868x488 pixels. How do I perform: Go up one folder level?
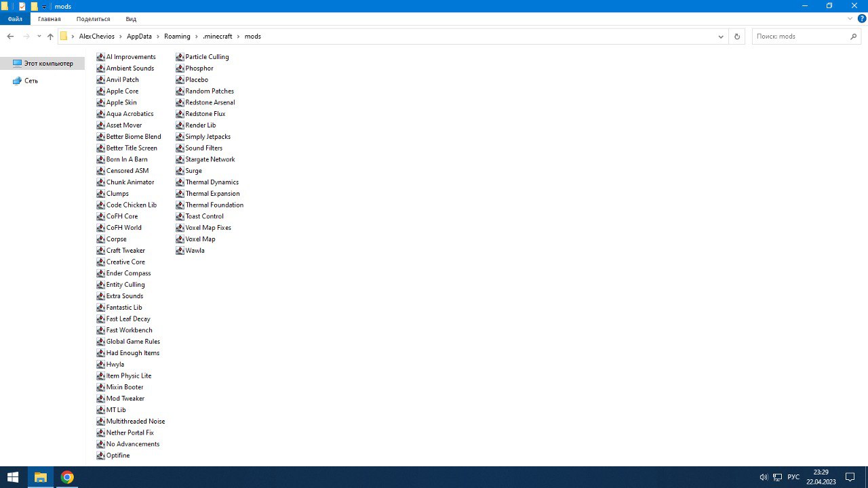50,37
